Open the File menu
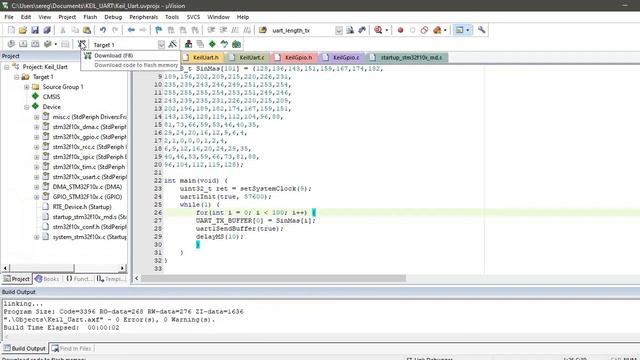 click(9, 17)
